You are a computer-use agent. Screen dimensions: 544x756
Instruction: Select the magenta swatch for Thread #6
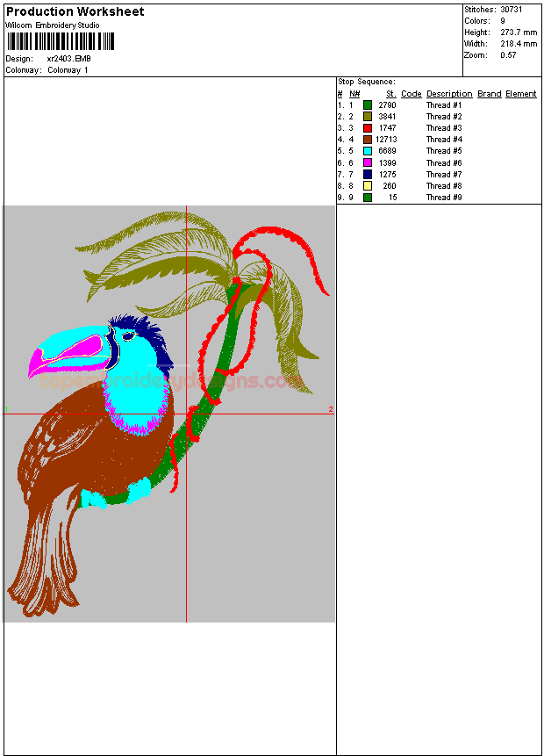[x=368, y=163]
